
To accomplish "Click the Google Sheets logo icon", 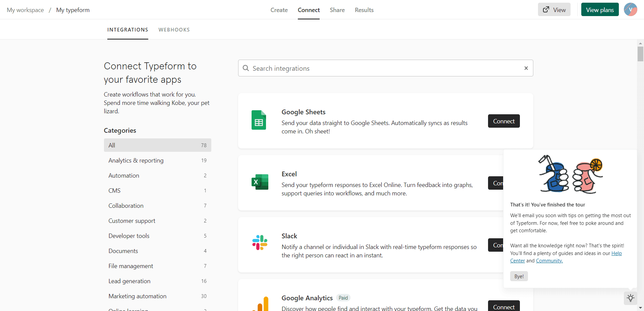I will tap(259, 120).
